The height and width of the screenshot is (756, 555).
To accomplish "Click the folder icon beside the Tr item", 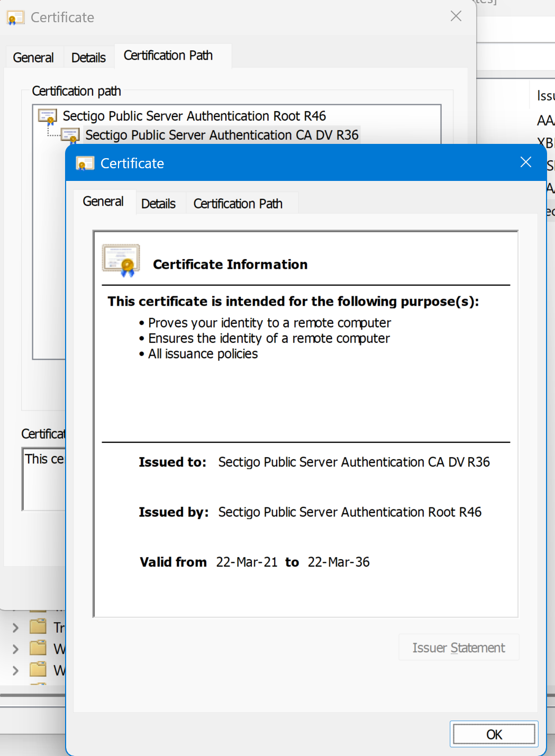I will (38, 627).
